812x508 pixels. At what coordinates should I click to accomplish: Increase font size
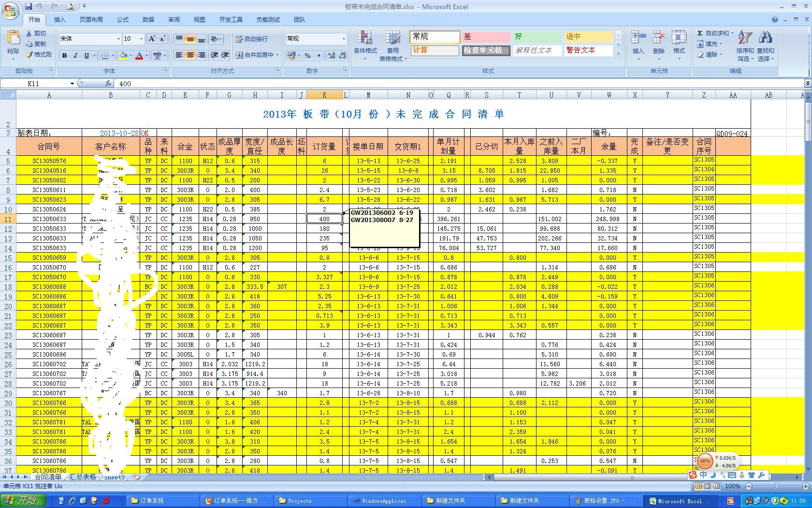click(x=152, y=39)
